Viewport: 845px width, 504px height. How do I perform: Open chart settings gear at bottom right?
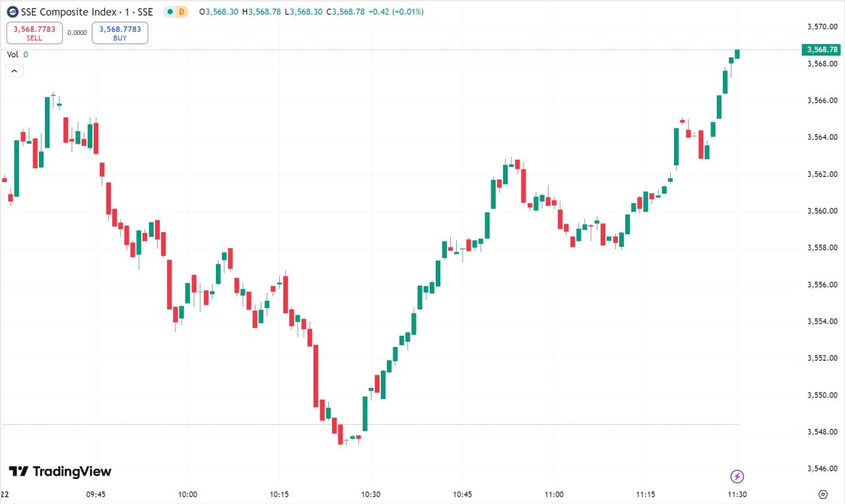click(823, 494)
